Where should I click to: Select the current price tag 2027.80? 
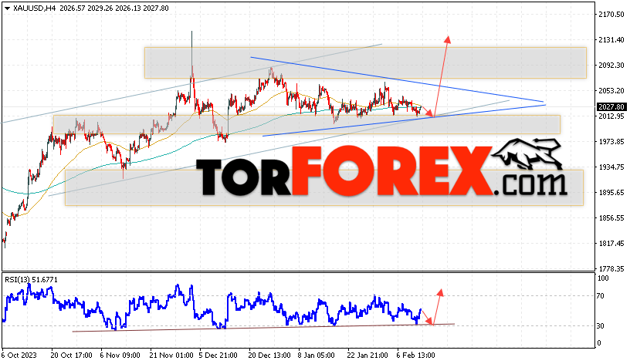(x=611, y=106)
